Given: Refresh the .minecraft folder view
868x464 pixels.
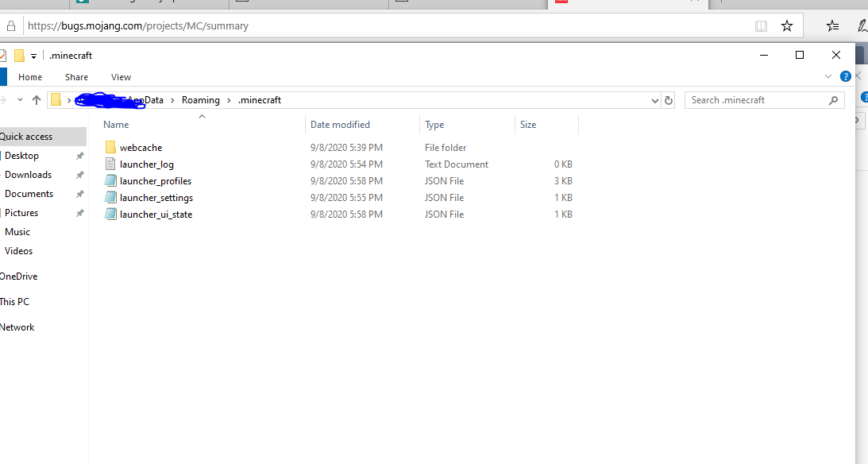Looking at the screenshot, I should 668,100.
